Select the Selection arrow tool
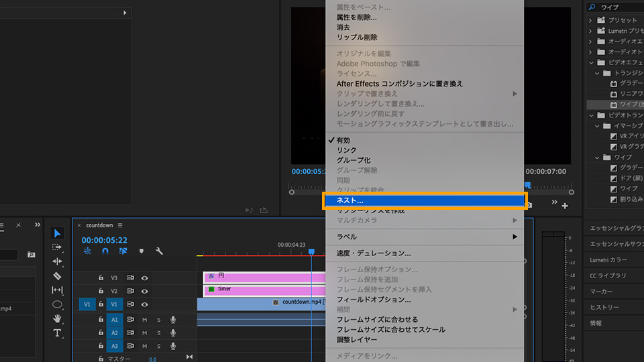Image resolution: width=644 pixels, height=362 pixels. pyautogui.click(x=57, y=233)
